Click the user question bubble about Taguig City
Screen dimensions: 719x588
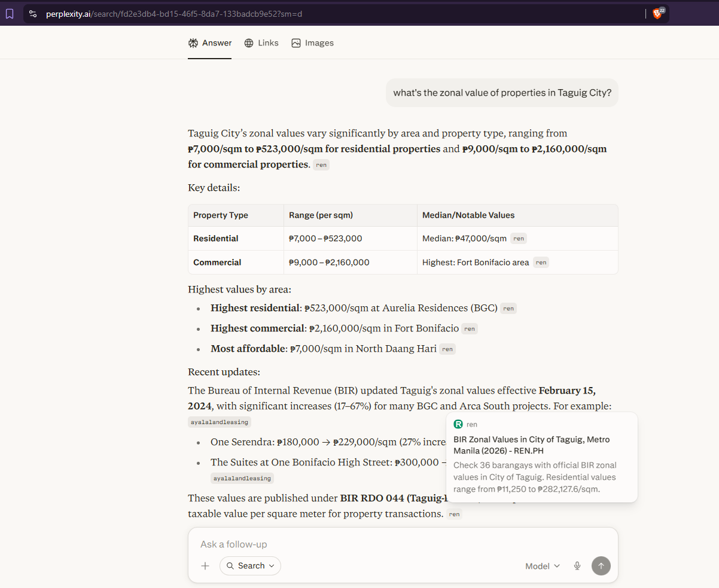click(502, 93)
